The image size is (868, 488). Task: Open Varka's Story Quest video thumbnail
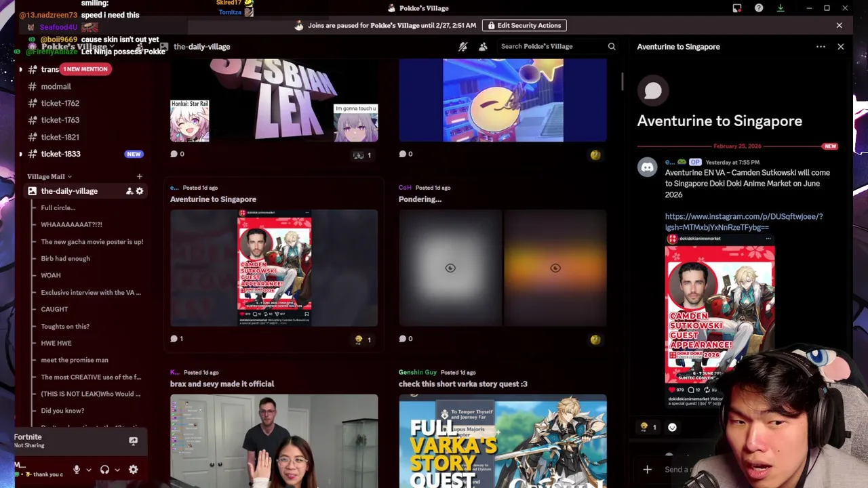coord(502,441)
